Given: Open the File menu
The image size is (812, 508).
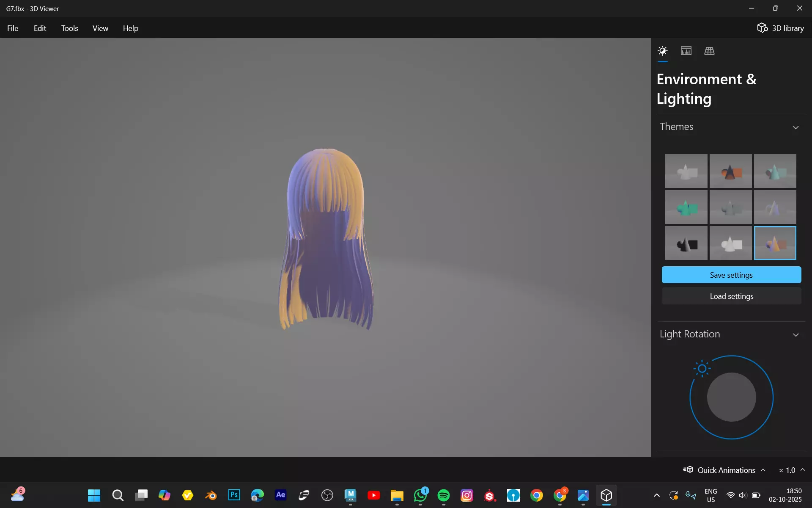Looking at the screenshot, I should [x=13, y=28].
